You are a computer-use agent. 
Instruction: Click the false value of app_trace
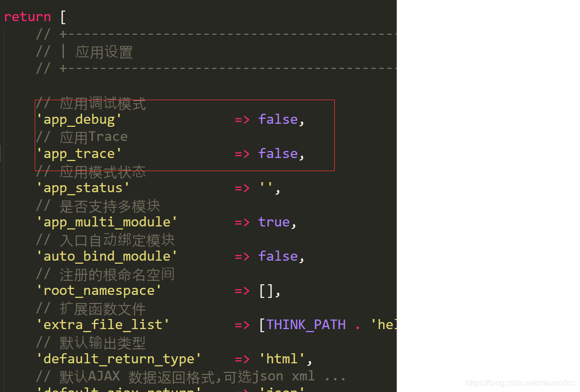[277, 153]
